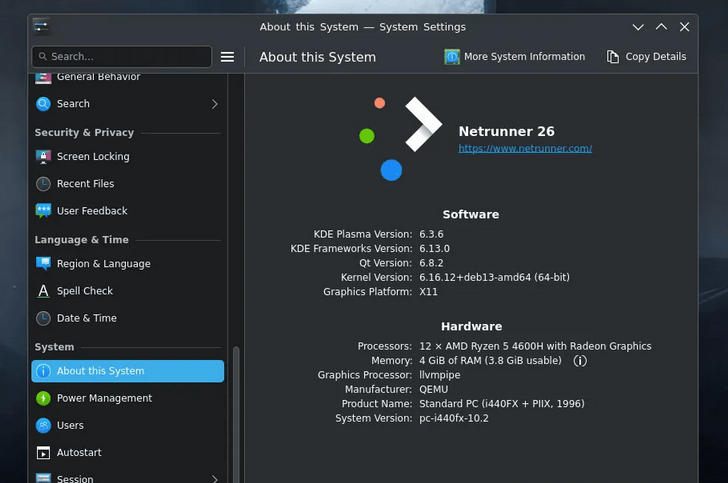
Task: Click the Kernel Version value
Action: pos(494,277)
